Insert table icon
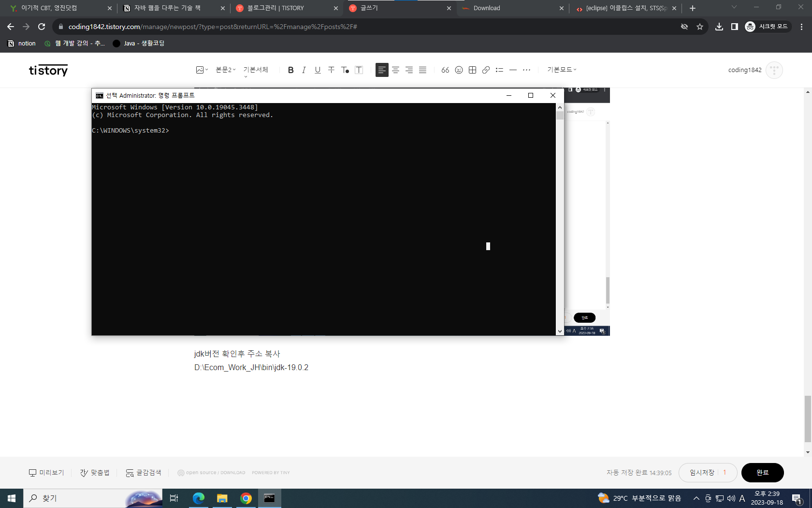Image resolution: width=812 pixels, height=508 pixels. tap(472, 70)
